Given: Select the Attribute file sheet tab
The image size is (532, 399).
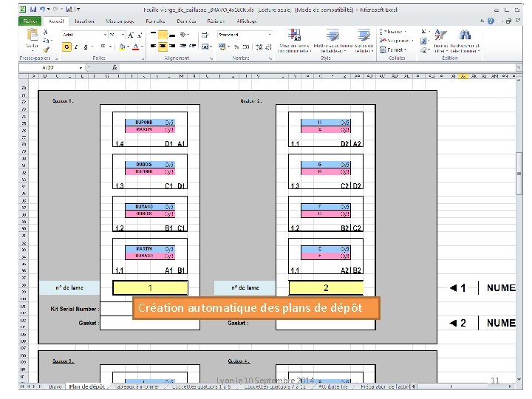Looking at the screenshot, I should point(332,386).
